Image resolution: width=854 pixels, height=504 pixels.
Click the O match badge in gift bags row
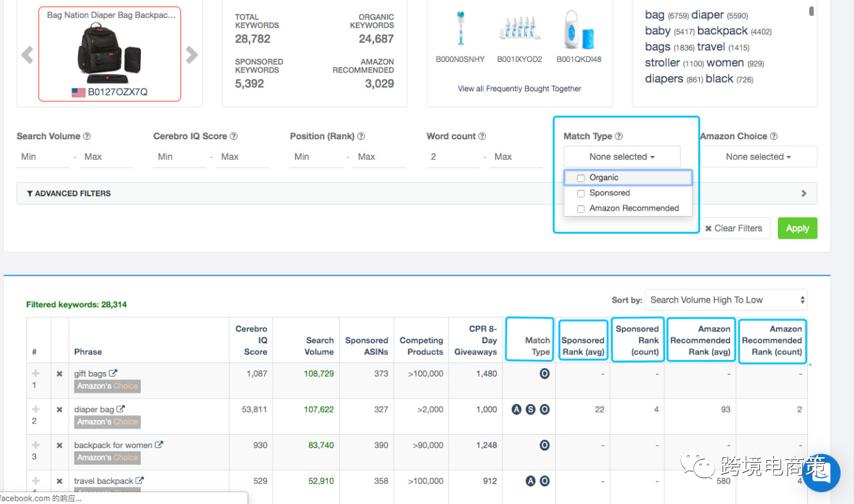(x=544, y=374)
